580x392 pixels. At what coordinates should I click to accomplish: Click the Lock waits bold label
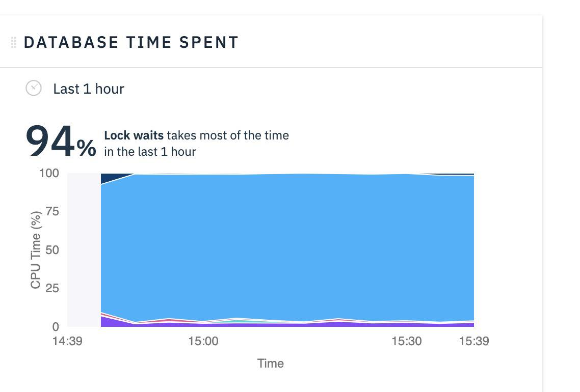134,135
